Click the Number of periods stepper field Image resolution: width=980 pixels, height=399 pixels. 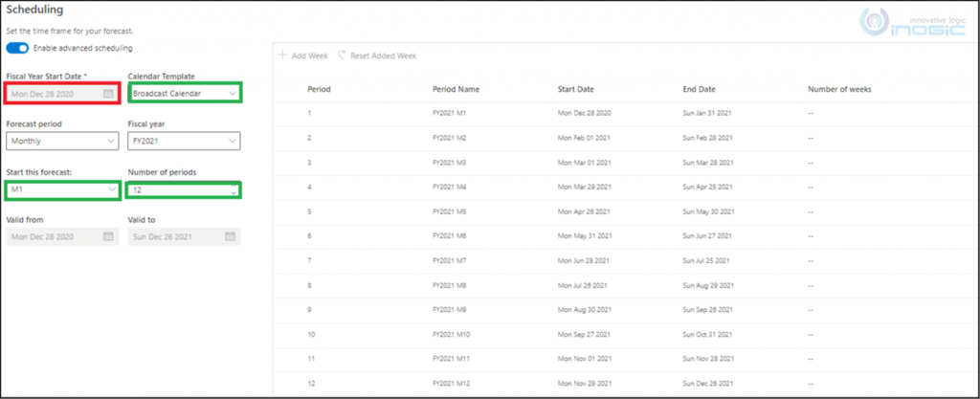coord(184,189)
